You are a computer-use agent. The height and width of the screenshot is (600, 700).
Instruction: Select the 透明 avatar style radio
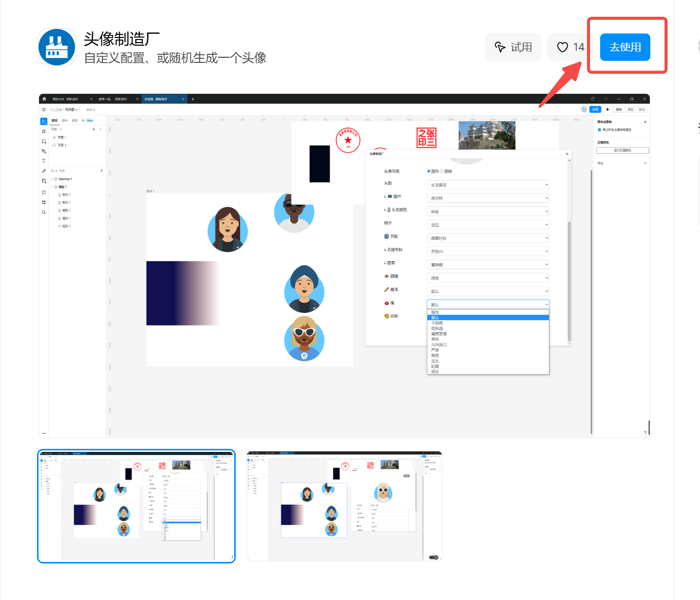pos(441,171)
